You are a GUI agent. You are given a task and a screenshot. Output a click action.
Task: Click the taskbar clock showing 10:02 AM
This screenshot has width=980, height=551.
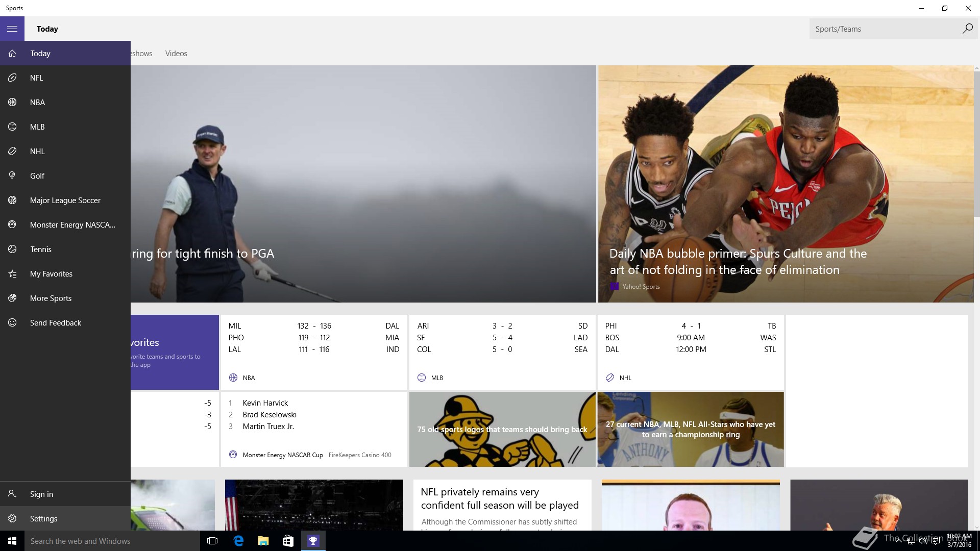[959, 541]
